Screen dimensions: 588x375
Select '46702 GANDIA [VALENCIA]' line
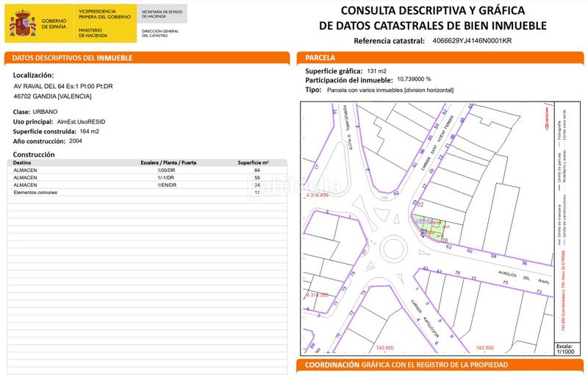[52, 96]
